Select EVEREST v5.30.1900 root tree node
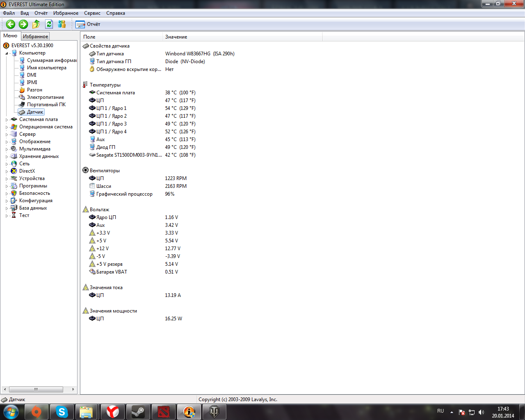 (x=32, y=46)
